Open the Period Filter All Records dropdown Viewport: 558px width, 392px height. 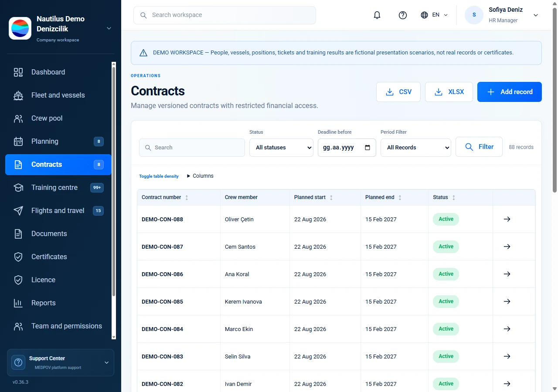click(416, 148)
